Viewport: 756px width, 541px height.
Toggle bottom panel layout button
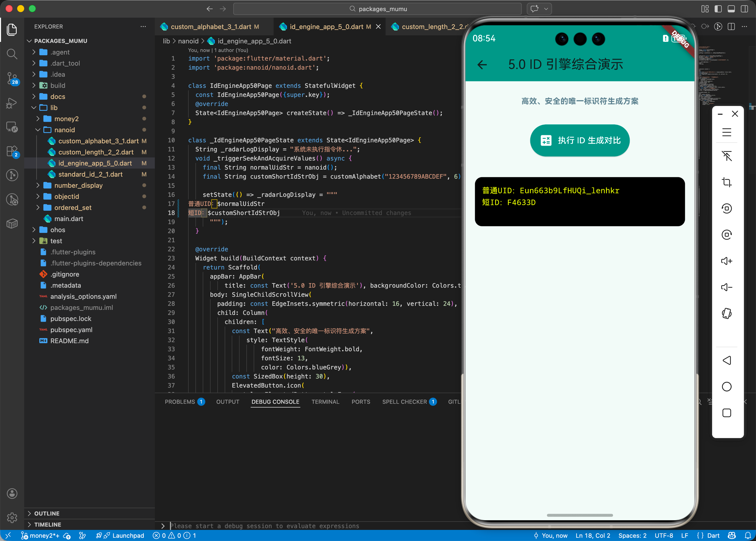click(731, 9)
